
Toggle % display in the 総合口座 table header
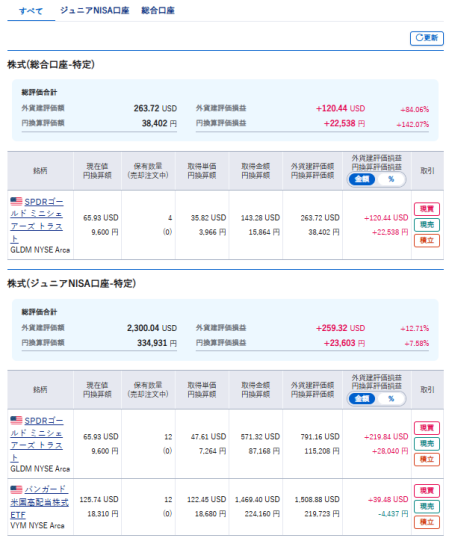tap(391, 179)
